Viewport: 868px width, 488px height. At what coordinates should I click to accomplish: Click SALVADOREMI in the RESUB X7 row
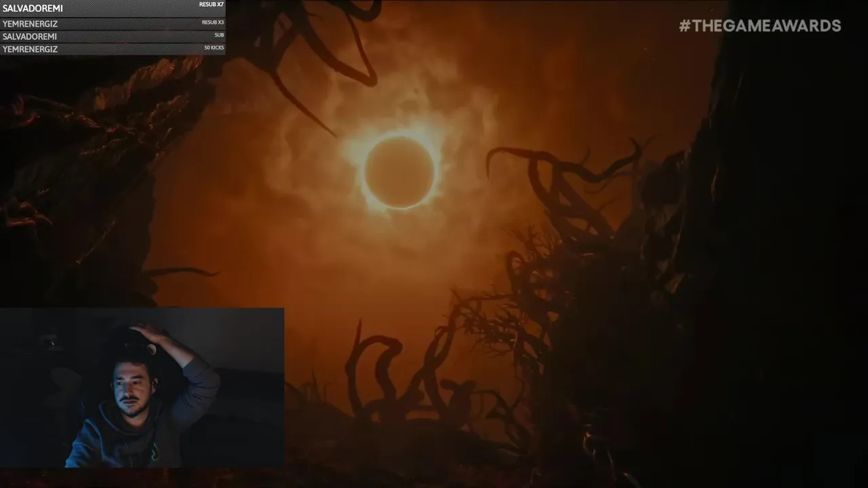(x=33, y=8)
